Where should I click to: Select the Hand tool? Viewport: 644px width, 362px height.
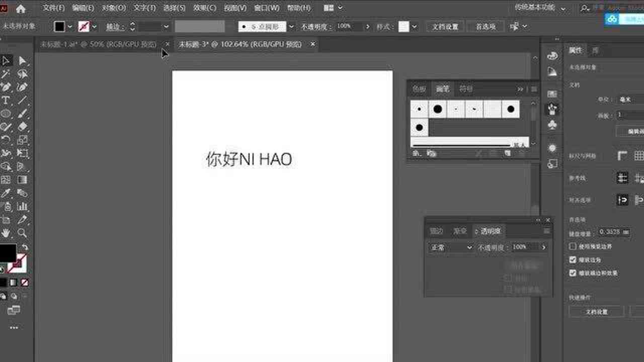coord(6,233)
